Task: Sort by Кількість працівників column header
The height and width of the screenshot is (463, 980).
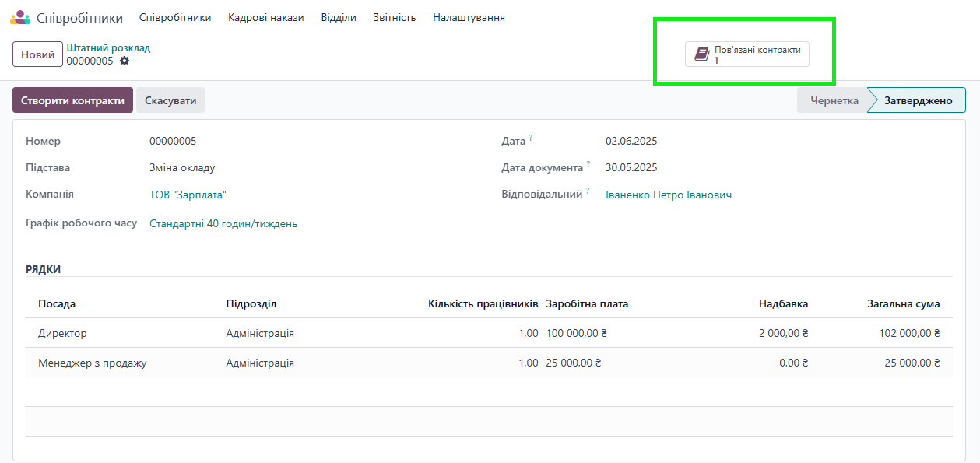Action: (483, 303)
